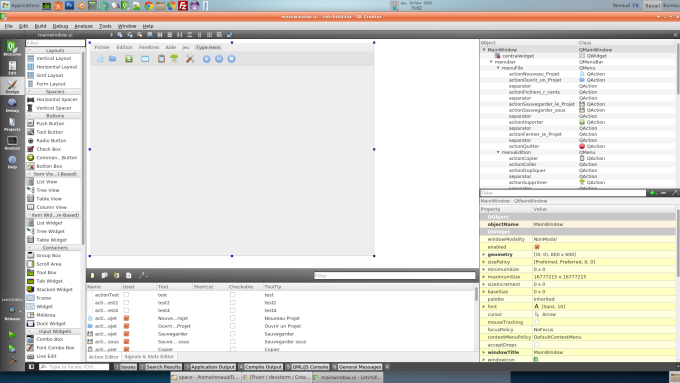The width and height of the screenshot is (680, 383).
Task: Click the green Run button in the sidebar
Action: point(12,335)
